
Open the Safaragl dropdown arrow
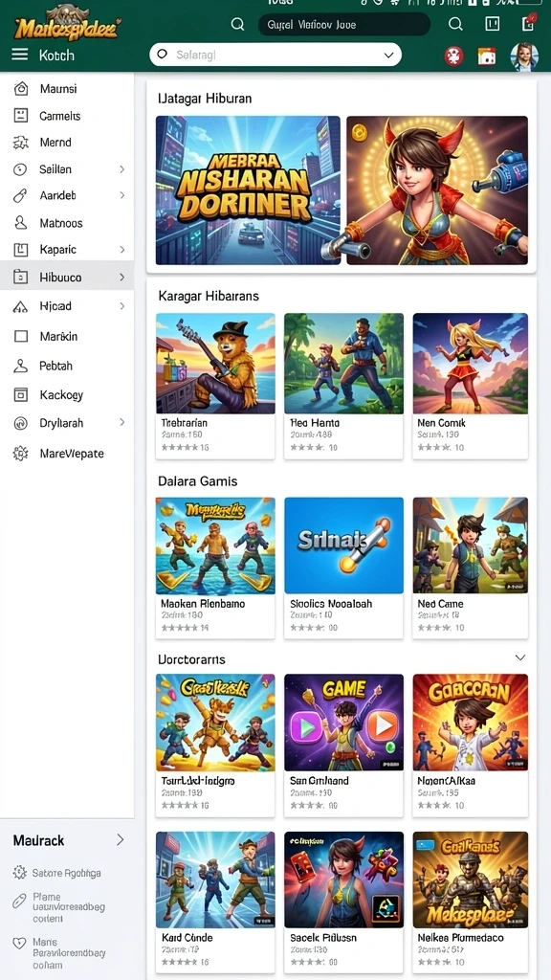click(388, 55)
